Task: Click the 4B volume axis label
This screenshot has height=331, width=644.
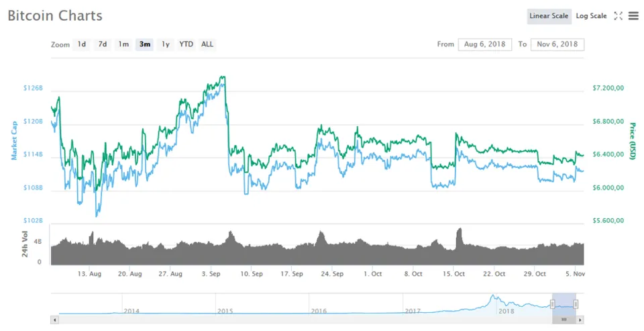Action: coord(38,242)
